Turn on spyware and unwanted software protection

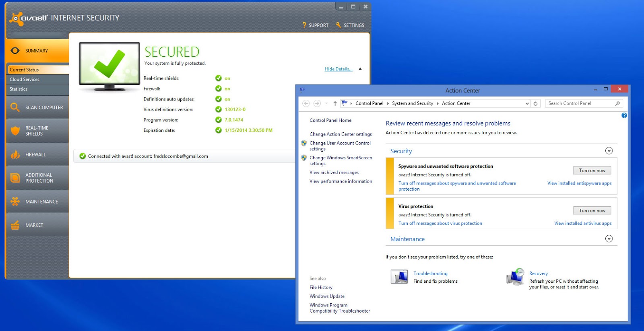coord(592,171)
